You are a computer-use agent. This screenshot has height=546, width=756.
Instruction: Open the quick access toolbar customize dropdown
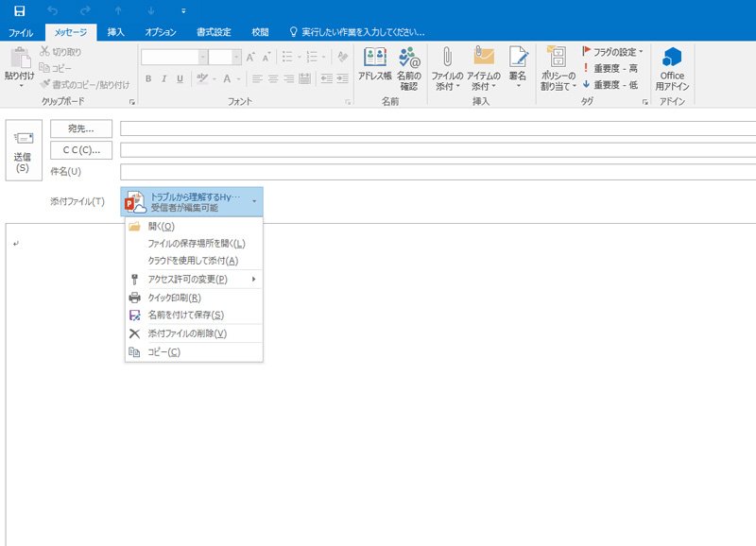click(x=183, y=10)
